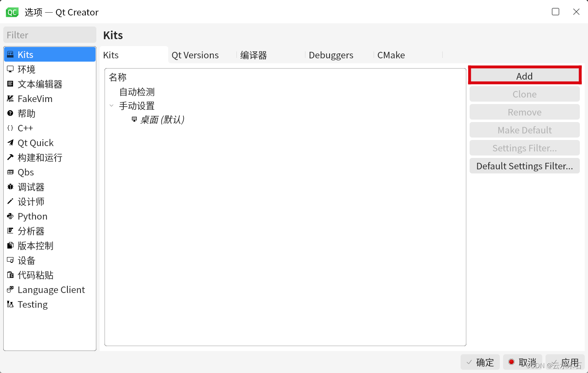Open the 版本控制 version control icon

(x=11, y=245)
